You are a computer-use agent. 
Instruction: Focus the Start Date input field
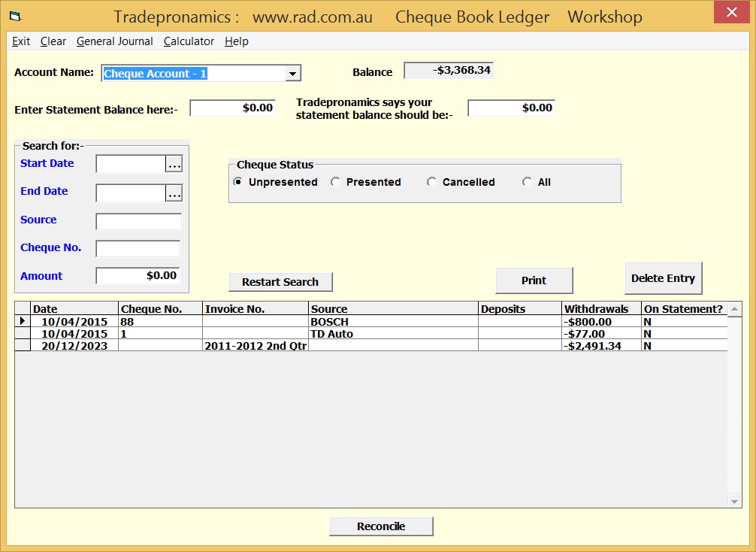(132, 164)
